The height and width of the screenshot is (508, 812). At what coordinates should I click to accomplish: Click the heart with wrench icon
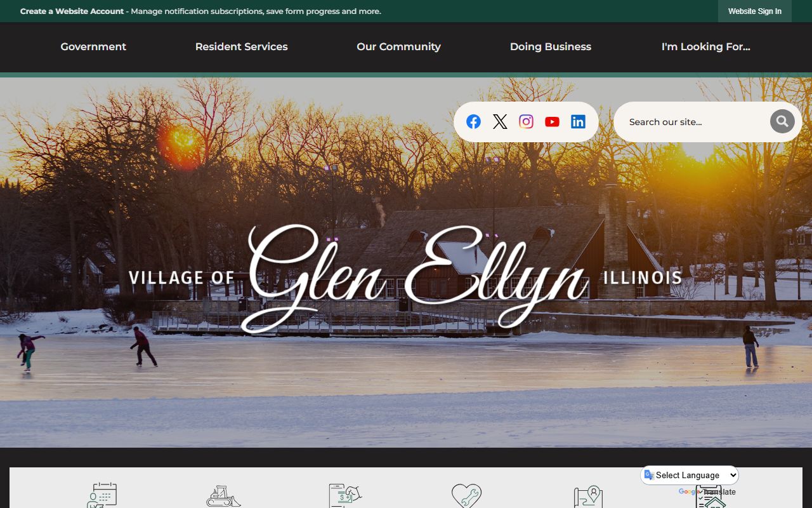click(x=466, y=496)
